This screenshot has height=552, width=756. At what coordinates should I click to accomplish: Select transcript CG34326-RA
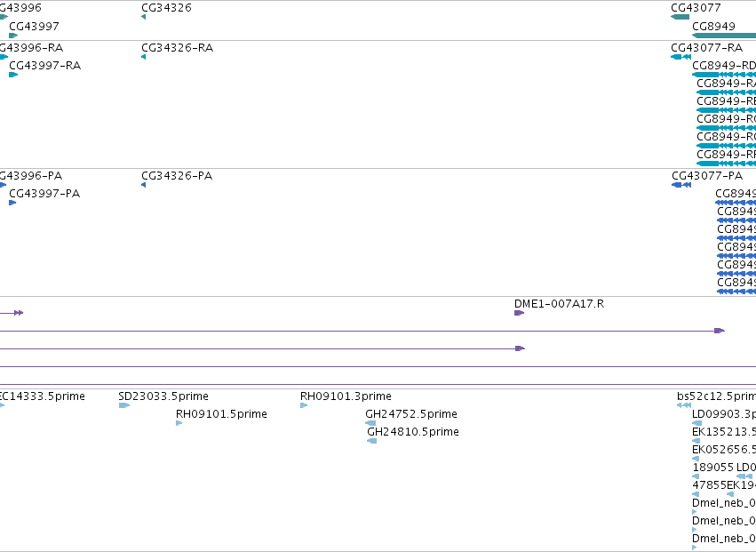(178, 48)
